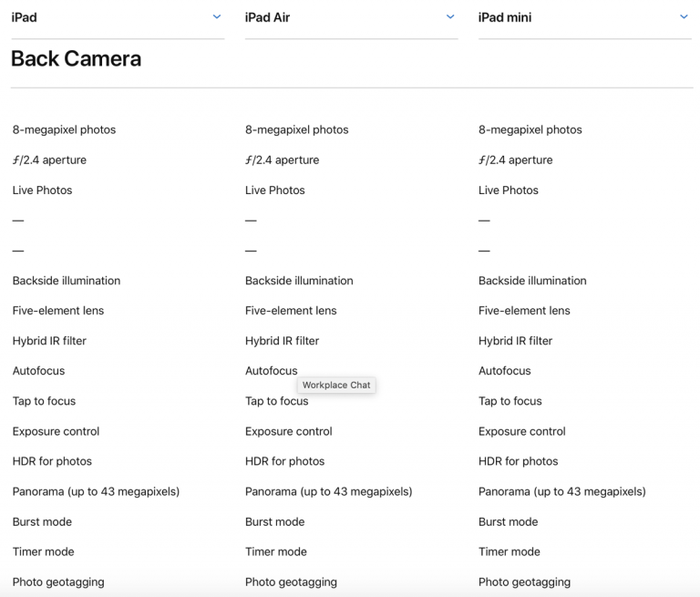Viewport: 700px width, 597px height.
Task: Click 'Autofocus' in the iPad Air column
Action: click(x=271, y=371)
